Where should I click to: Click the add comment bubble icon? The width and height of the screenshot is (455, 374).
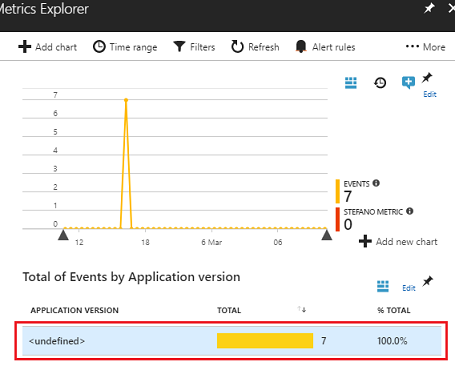[408, 82]
